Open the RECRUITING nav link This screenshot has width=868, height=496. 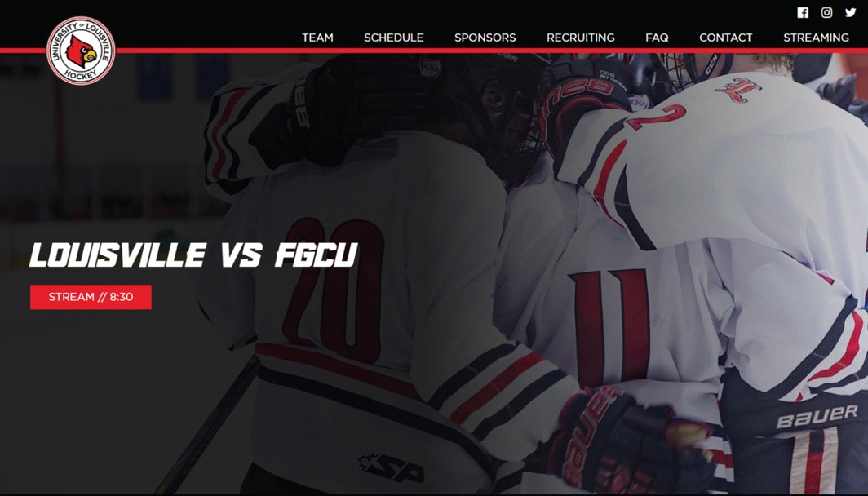pyautogui.click(x=581, y=38)
